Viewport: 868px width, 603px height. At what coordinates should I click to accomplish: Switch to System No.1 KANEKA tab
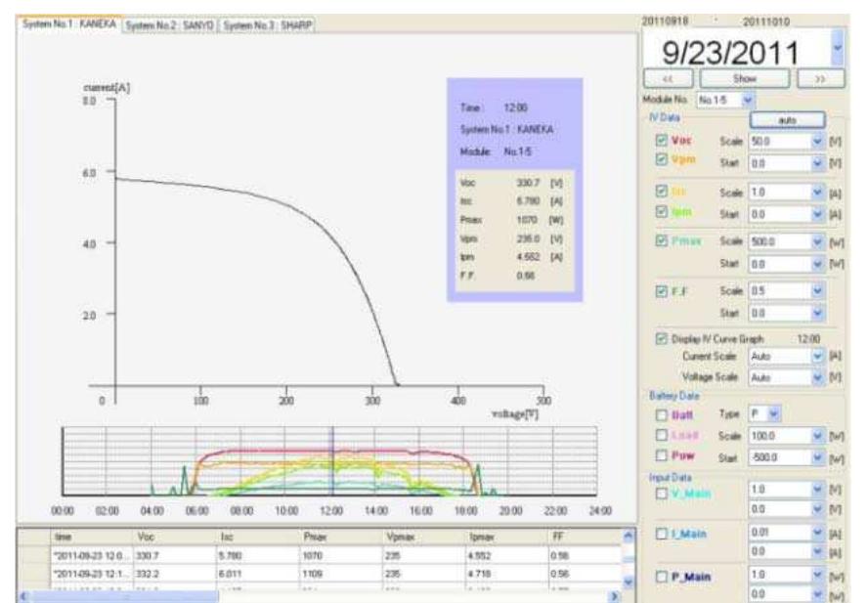(x=69, y=24)
